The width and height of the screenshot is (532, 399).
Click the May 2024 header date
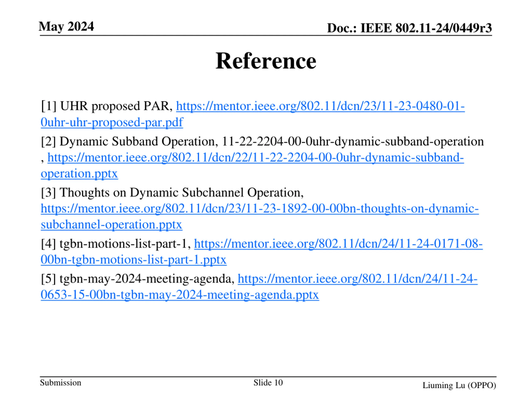point(66,26)
